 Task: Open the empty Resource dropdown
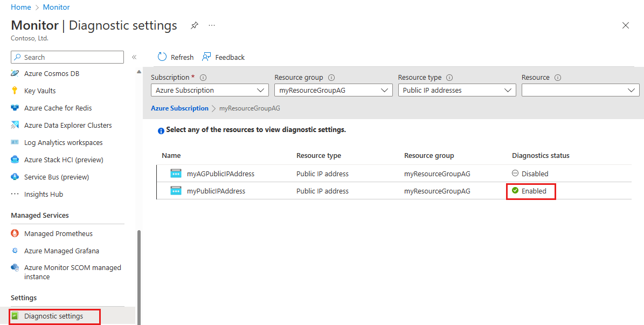[580, 91]
